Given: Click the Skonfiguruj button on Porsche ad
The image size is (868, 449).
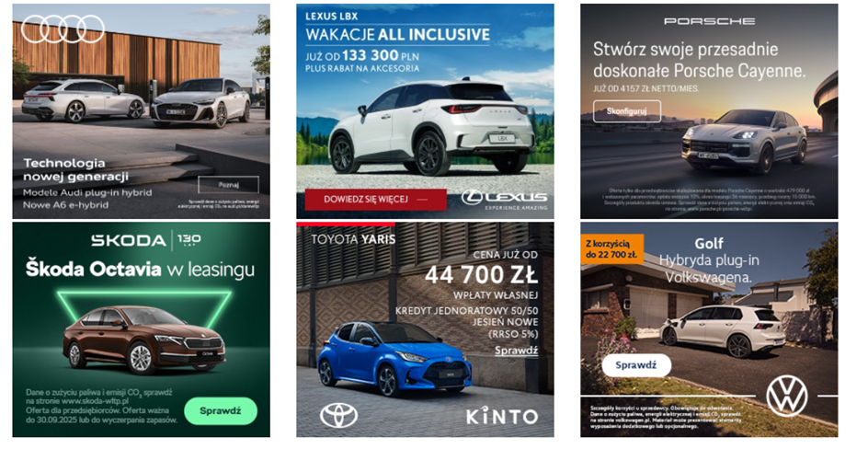Looking at the screenshot, I should pyautogui.click(x=627, y=111).
